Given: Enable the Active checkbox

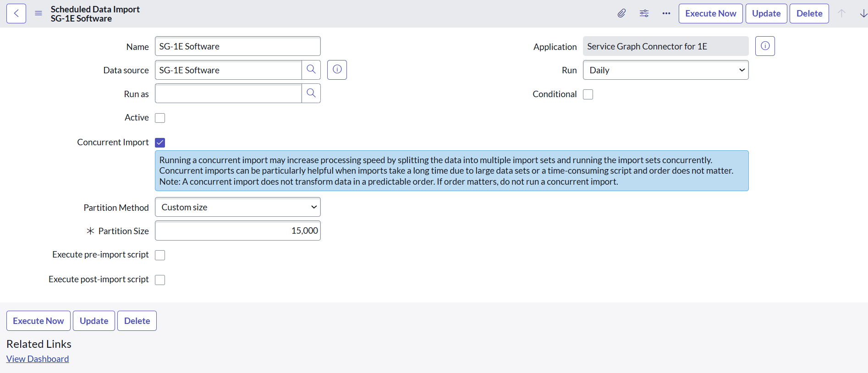Looking at the screenshot, I should (160, 118).
